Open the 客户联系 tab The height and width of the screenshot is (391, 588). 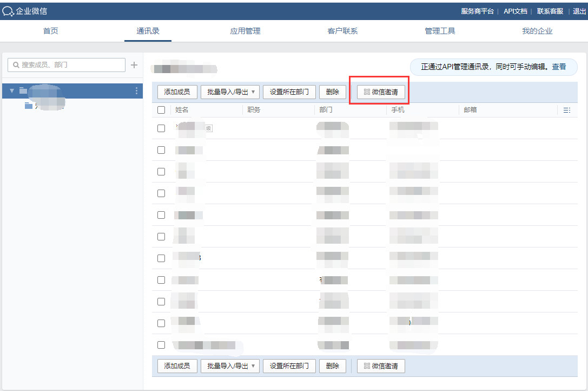342,31
